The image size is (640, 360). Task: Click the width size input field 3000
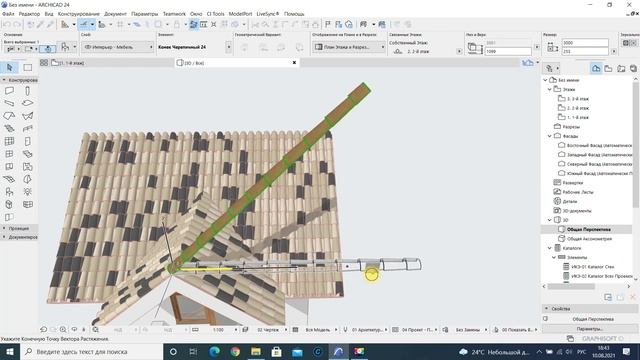tap(585, 42)
